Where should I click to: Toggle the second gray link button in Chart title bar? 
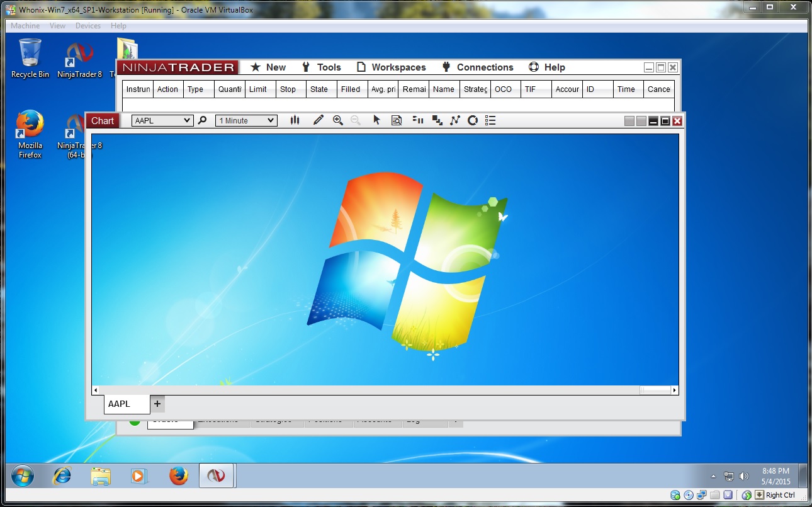(641, 121)
